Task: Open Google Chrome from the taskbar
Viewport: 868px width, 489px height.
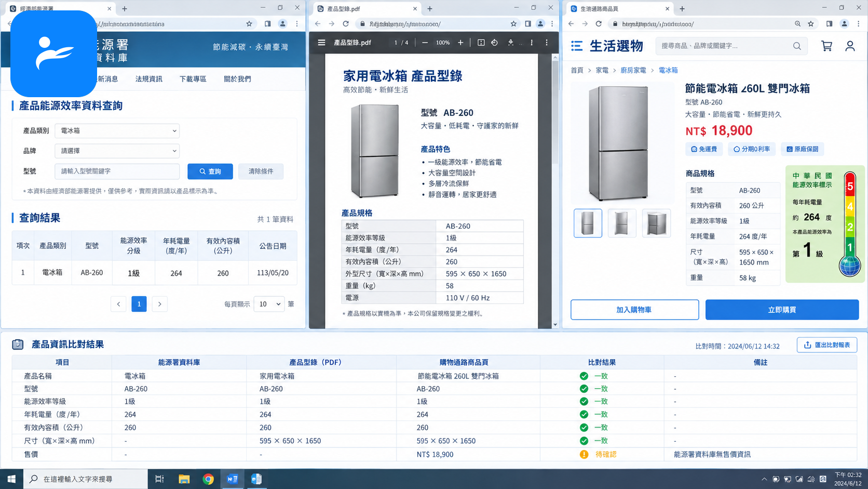Action: point(208,479)
